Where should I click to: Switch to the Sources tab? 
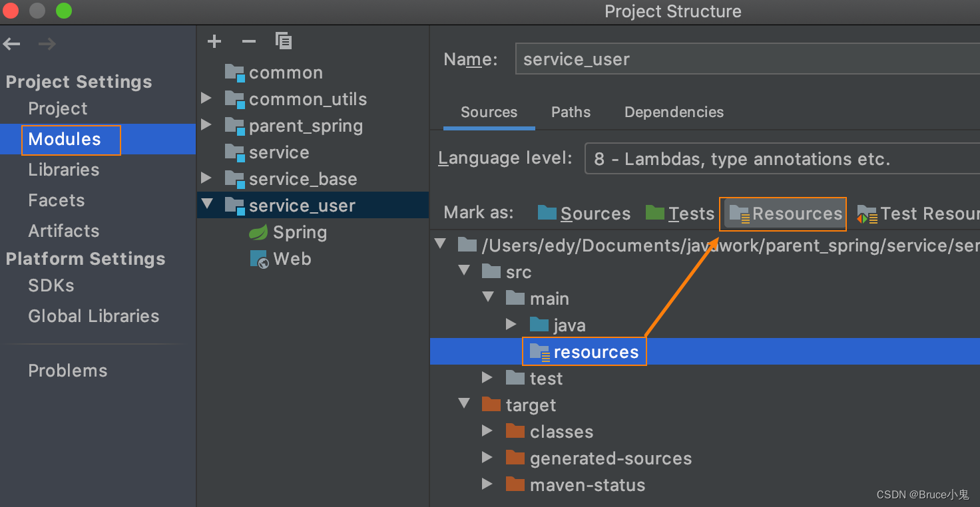click(489, 112)
